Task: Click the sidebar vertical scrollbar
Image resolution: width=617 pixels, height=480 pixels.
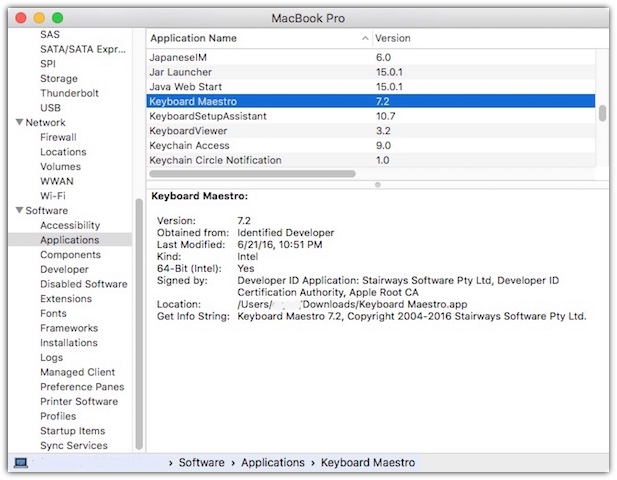Action: pyautogui.click(x=139, y=324)
